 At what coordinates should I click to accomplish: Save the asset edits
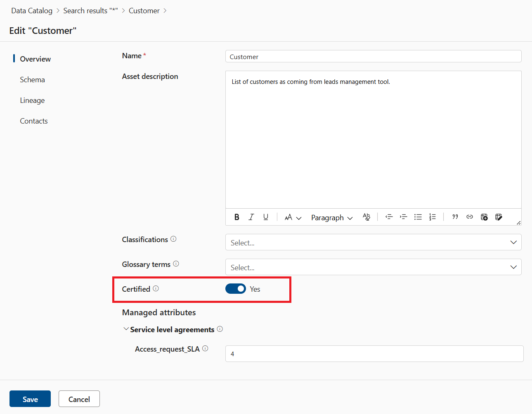coord(30,399)
